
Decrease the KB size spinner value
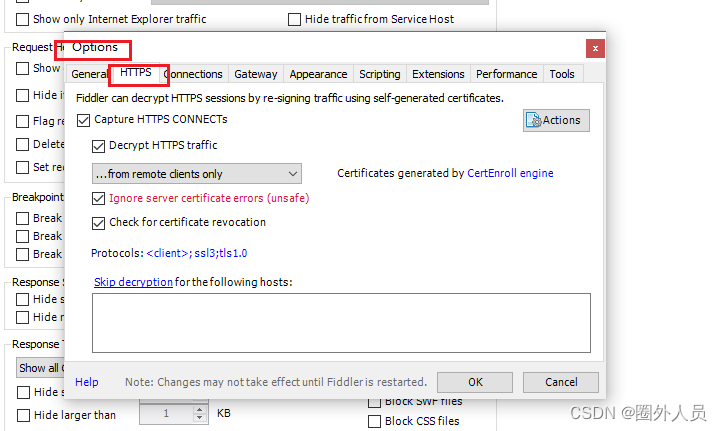pos(199,418)
